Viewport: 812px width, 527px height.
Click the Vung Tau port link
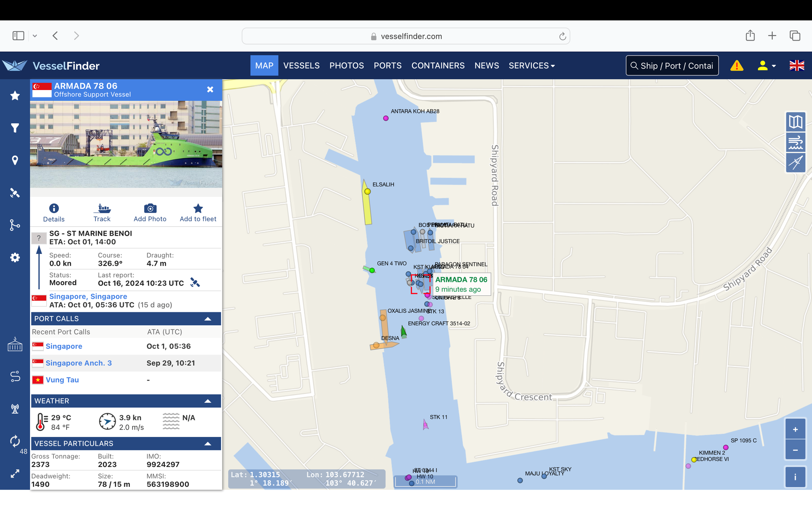62,380
